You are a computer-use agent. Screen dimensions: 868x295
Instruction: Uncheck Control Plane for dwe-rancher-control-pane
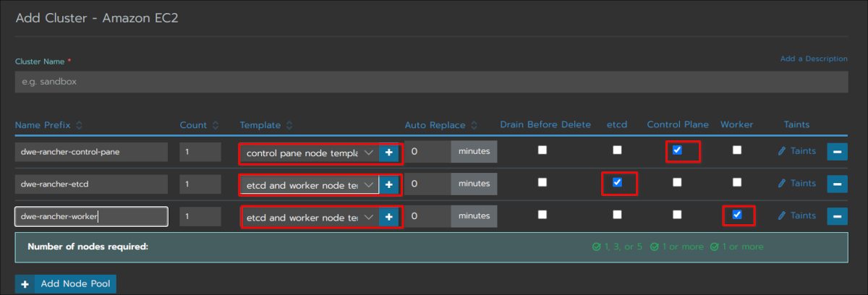click(x=677, y=150)
